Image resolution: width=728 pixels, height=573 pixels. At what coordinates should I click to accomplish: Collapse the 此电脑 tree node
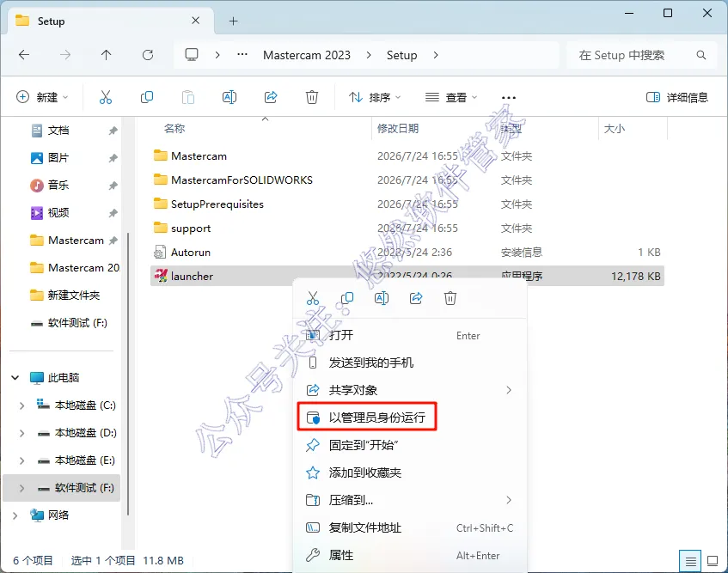click(x=15, y=378)
